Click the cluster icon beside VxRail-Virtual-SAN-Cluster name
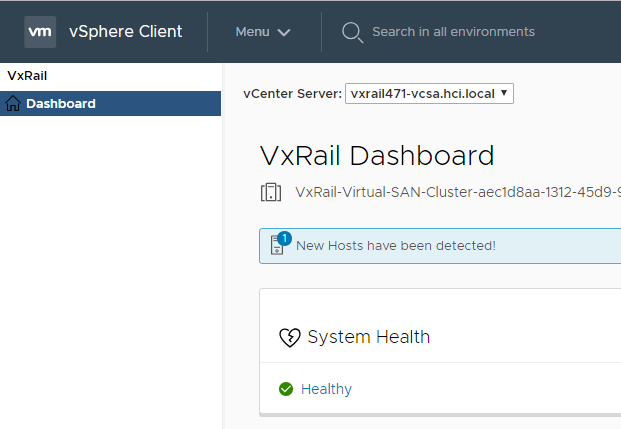Screen dimensions: 621x429 click(271, 192)
